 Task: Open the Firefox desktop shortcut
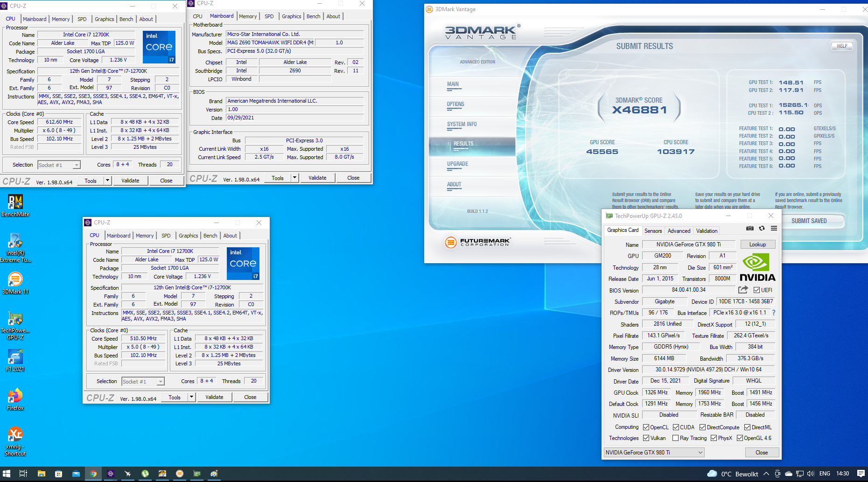(15, 399)
